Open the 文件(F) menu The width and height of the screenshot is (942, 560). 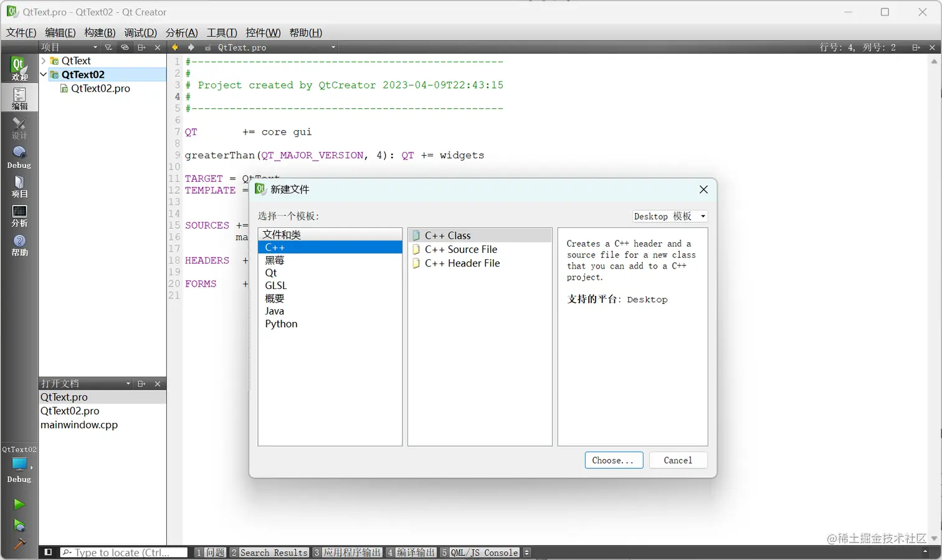21,33
